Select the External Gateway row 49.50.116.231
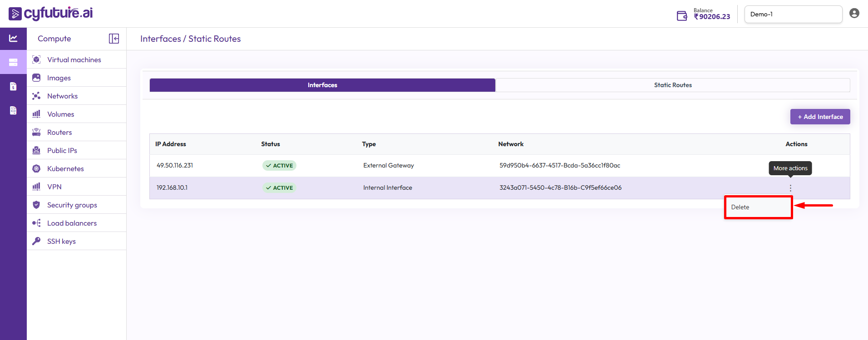868x340 pixels. pos(175,165)
